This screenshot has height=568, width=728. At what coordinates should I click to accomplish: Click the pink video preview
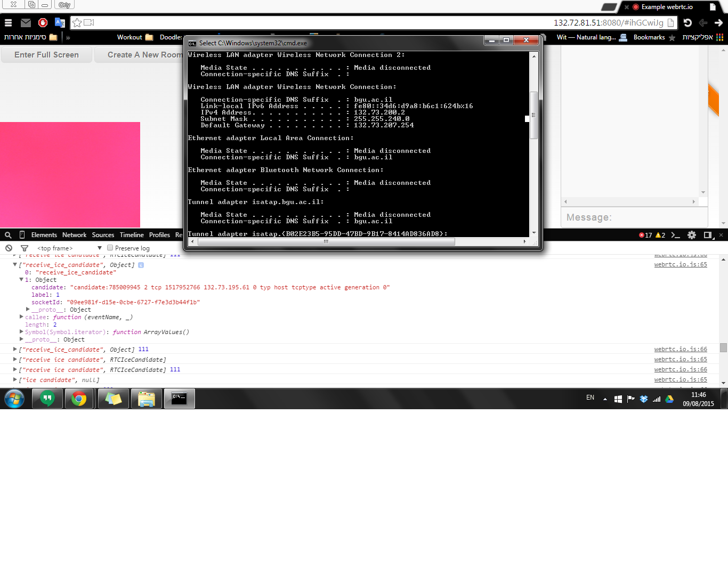click(70, 175)
